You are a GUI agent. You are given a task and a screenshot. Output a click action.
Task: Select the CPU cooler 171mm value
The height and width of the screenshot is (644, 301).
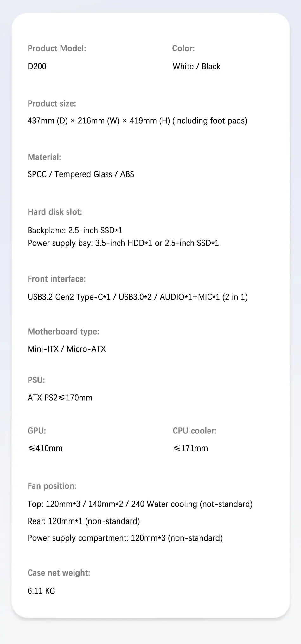coord(191,448)
